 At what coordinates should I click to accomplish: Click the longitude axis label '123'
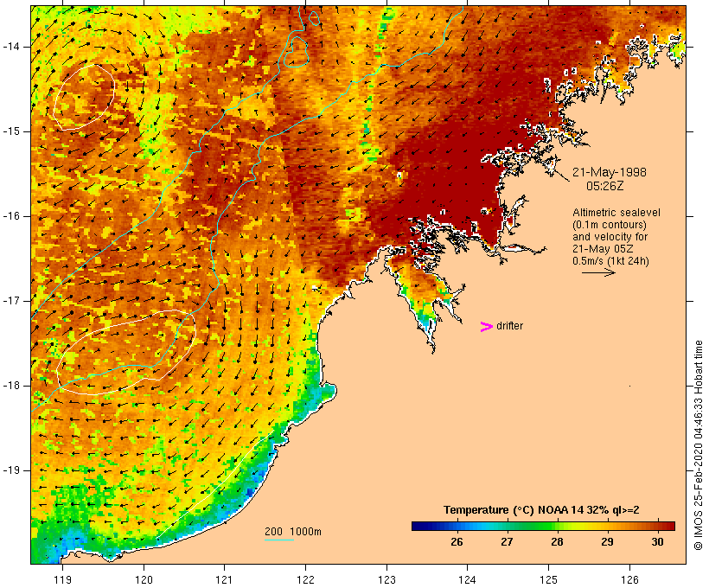click(x=386, y=579)
